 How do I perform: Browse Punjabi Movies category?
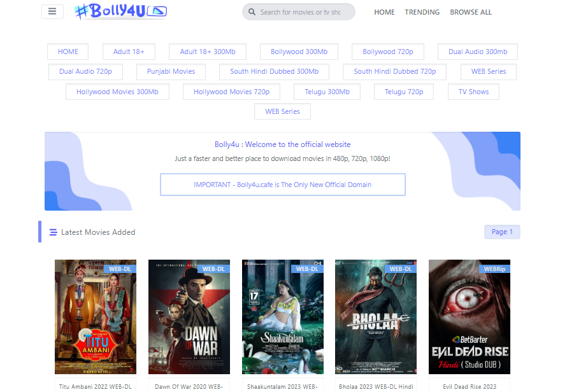click(x=171, y=72)
